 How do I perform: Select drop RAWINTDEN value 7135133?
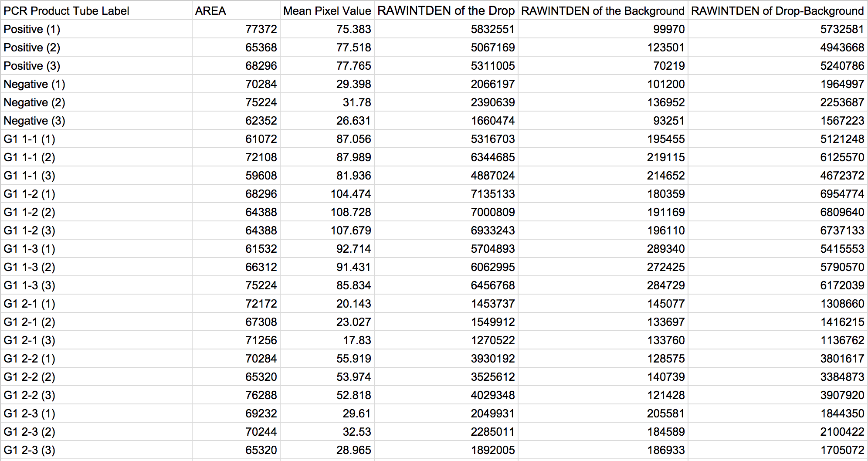(x=492, y=194)
